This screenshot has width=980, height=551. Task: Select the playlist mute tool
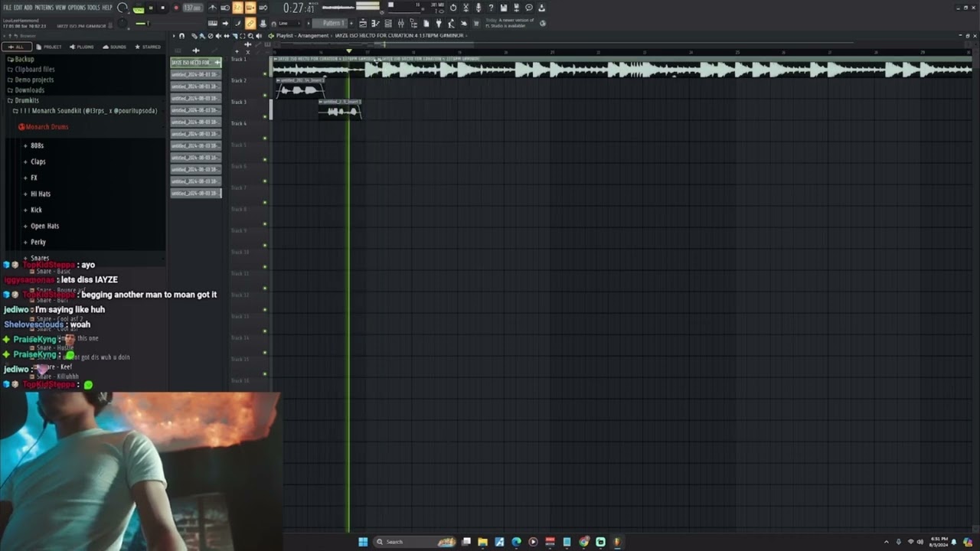[x=218, y=36]
